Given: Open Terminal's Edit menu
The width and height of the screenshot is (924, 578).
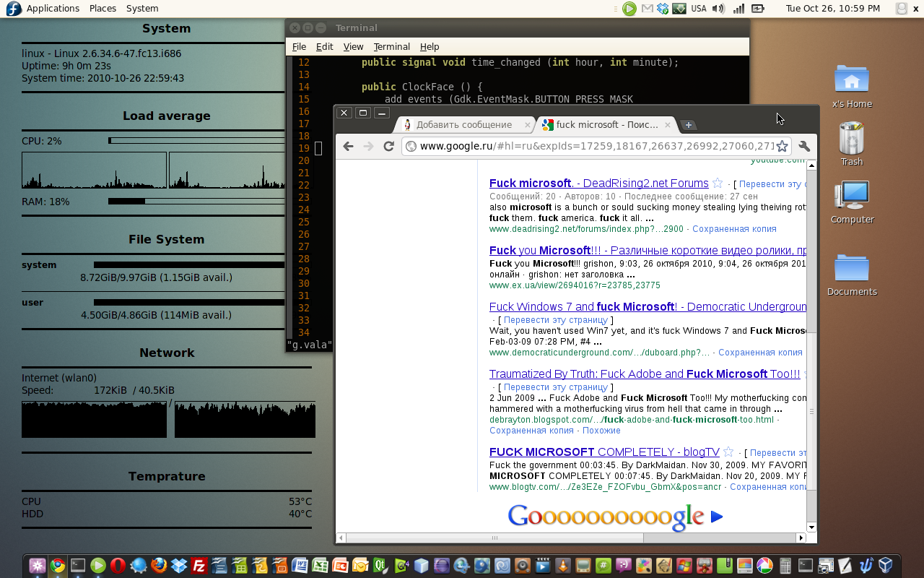Looking at the screenshot, I should [325, 46].
